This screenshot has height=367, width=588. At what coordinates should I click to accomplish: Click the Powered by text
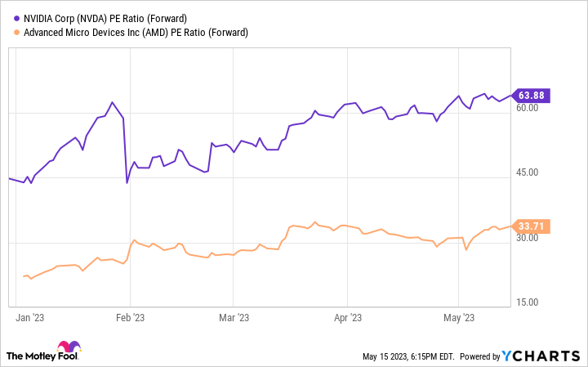point(480,356)
